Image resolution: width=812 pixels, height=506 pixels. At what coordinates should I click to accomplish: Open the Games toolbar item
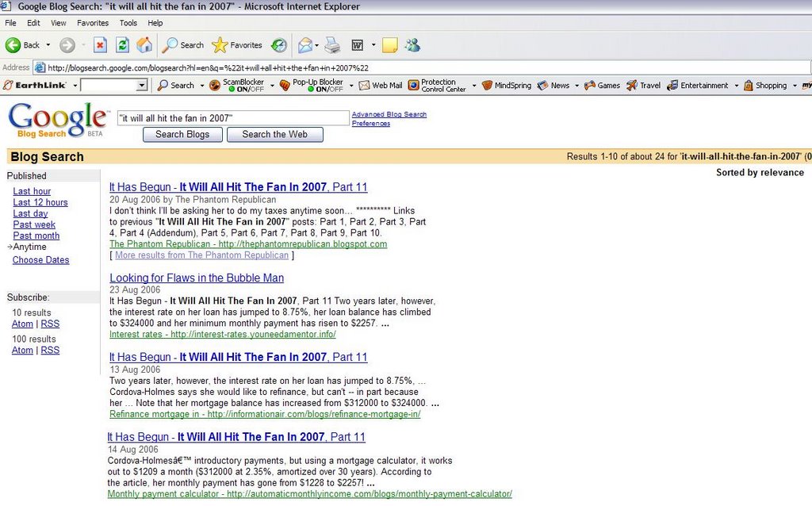pyautogui.click(x=602, y=86)
